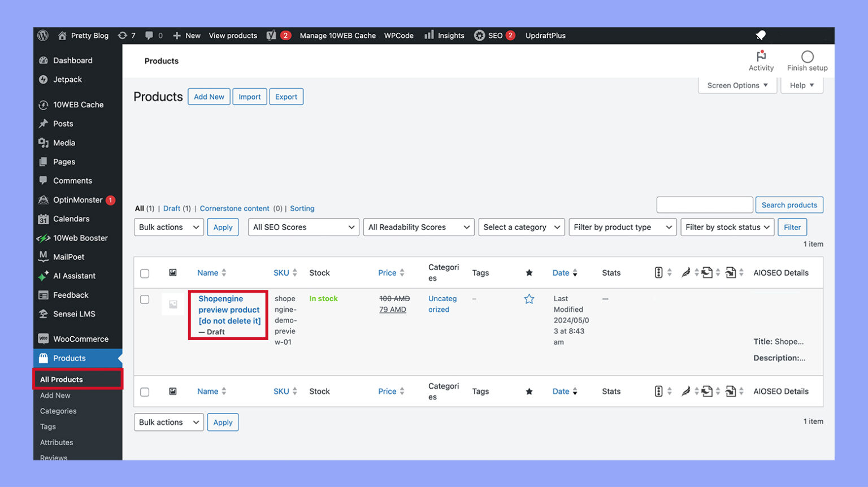Toggle the featured star for the product
This screenshot has width=868, height=487.
[x=529, y=299]
